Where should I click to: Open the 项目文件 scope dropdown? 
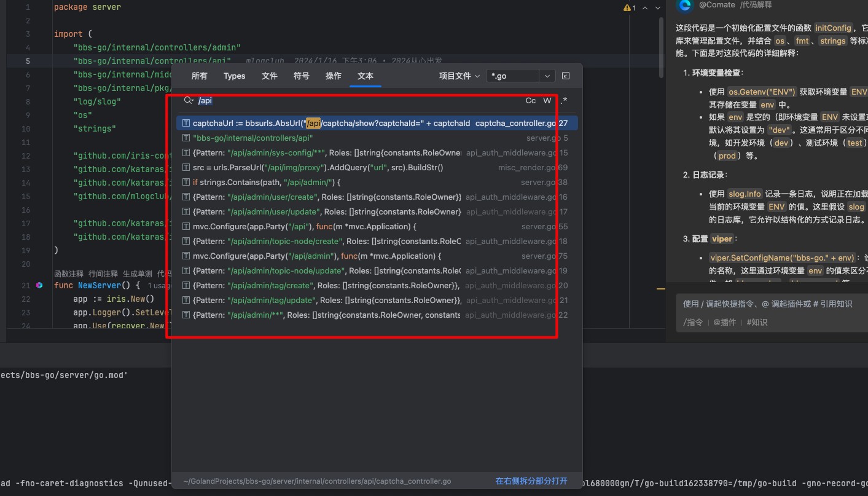(x=459, y=76)
